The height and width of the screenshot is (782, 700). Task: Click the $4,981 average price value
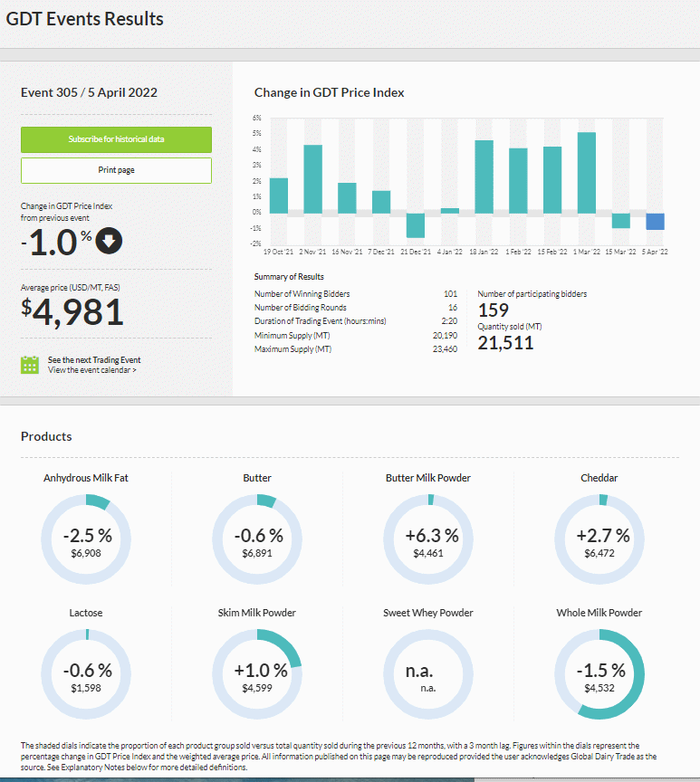72,312
